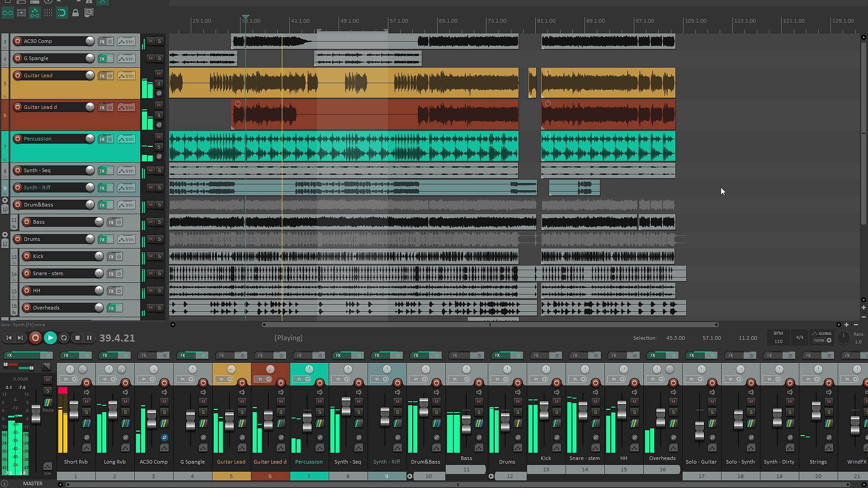Screen dimensions: 868x488
Task: Toggle snap magnet icon in toolbar
Action: click(61, 13)
